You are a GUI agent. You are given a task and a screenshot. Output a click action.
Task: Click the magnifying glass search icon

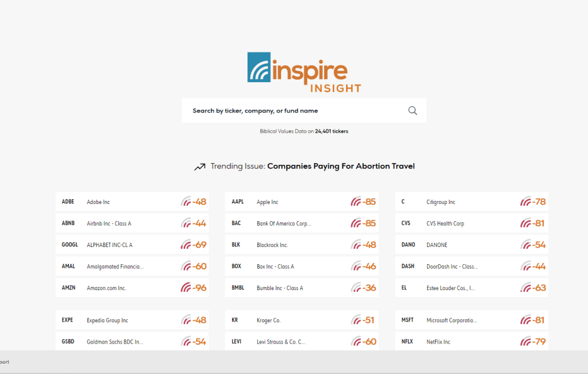pos(412,111)
